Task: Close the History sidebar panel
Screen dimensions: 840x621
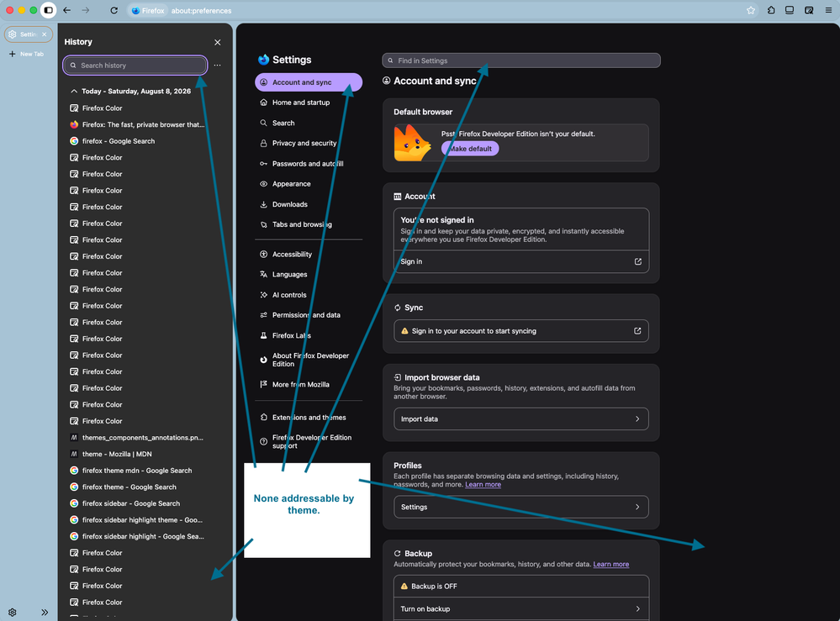Action: coord(218,42)
